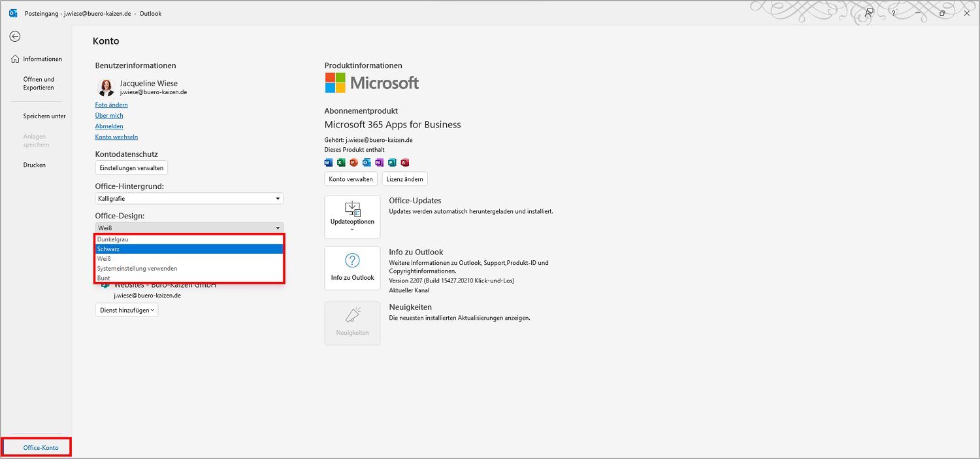Click Jacqueline Wiese's profile photo
The width and height of the screenshot is (980, 459).
(x=105, y=88)
